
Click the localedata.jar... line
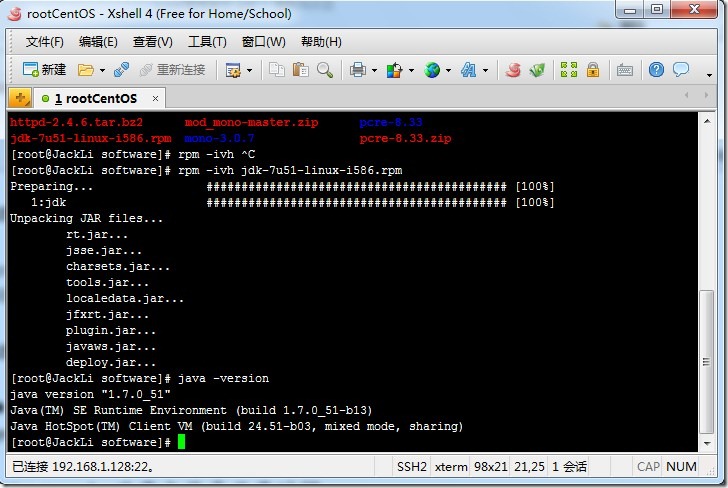[125, 299]
